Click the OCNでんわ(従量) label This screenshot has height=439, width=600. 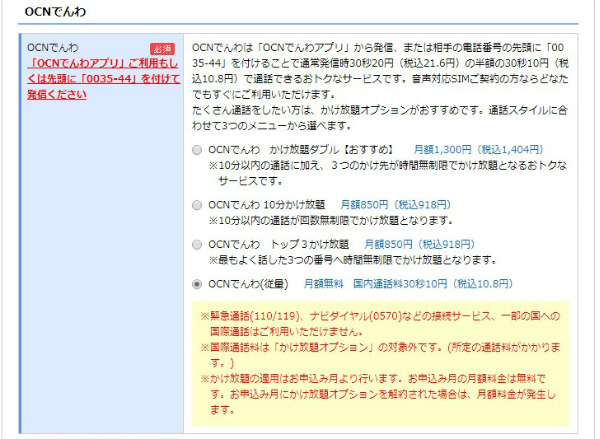248,284
